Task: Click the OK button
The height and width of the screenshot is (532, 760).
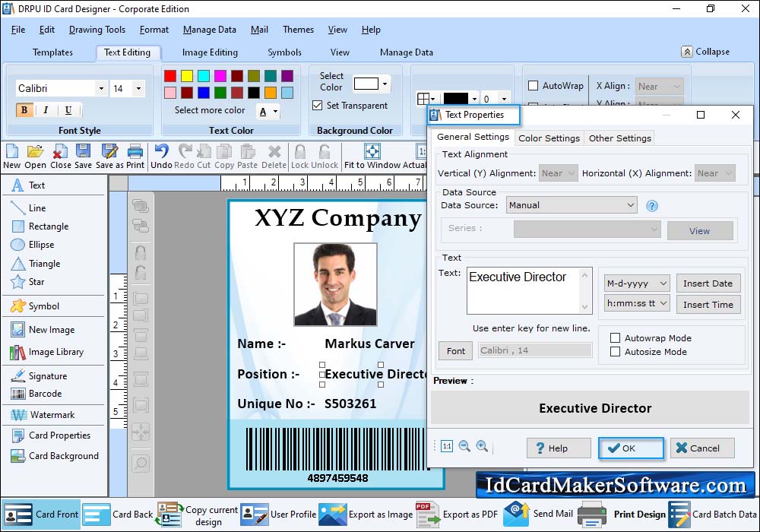Action: tap(631, 448)
